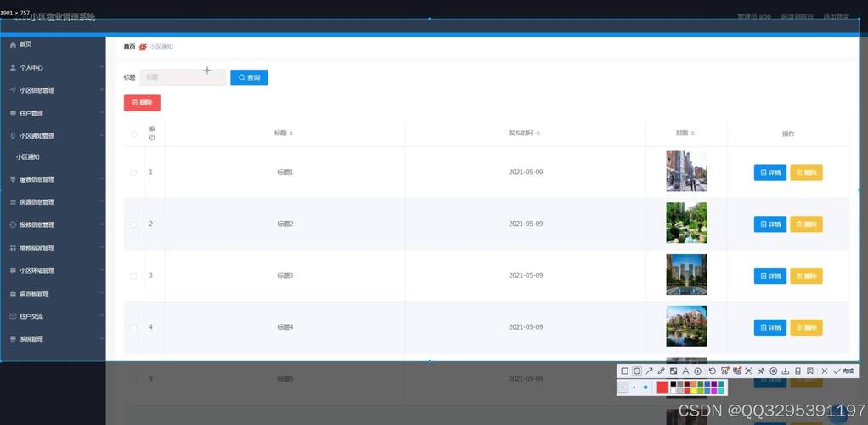Pick the pencil drawing tool
Screen dimensions: 868x425
click(x=661, y=371)
